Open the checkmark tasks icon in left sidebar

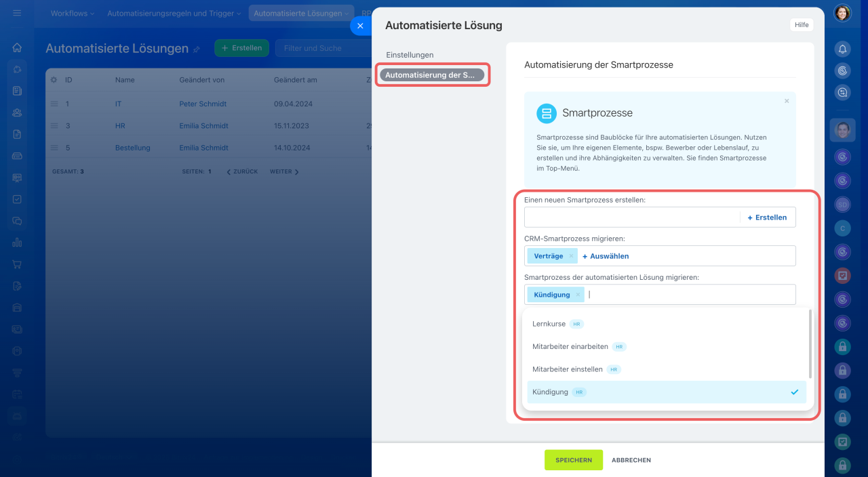[17, 199]
